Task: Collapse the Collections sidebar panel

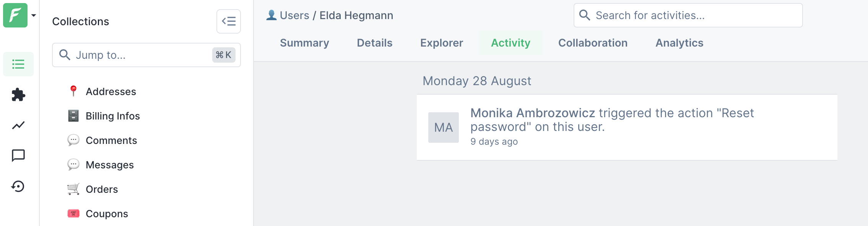Action: (228, 21)
